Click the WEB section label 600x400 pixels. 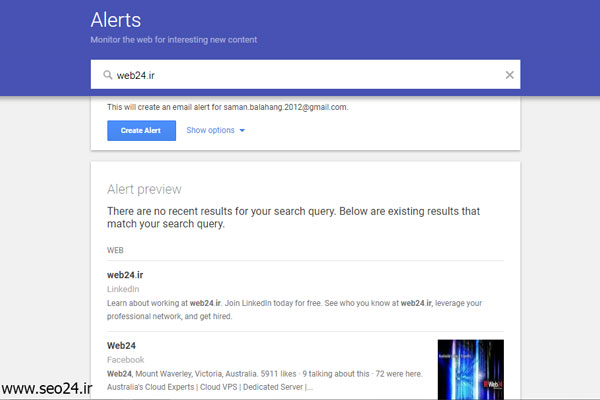tap(115, 250)
